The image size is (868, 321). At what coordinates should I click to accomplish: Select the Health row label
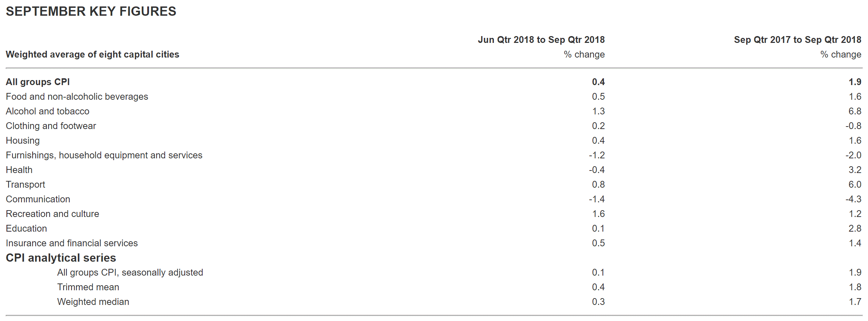[x=19, y=170]
